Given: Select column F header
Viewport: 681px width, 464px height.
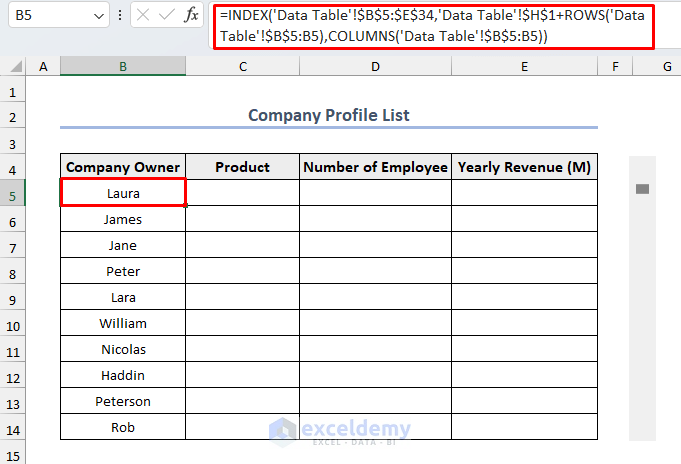Looking at the screenshot, I should [615, 66].
